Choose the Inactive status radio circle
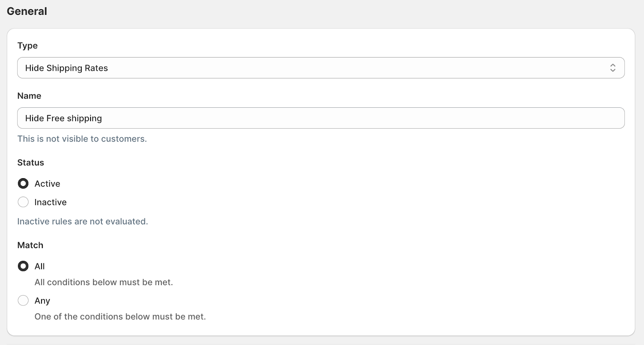 23,202
